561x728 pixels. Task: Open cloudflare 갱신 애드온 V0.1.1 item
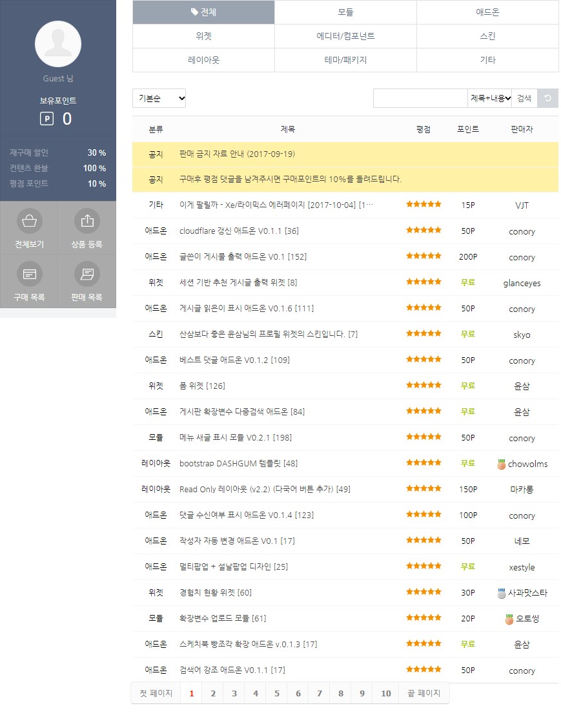click(239, 231)
